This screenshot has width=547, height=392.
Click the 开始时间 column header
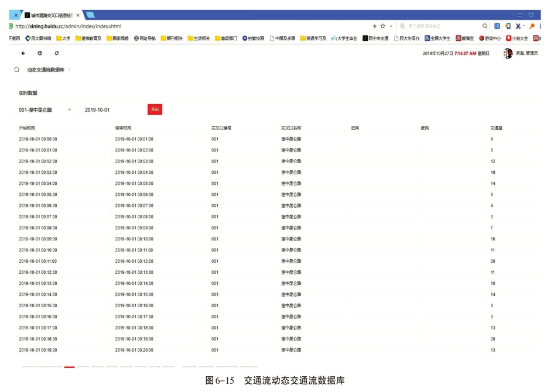27,128
